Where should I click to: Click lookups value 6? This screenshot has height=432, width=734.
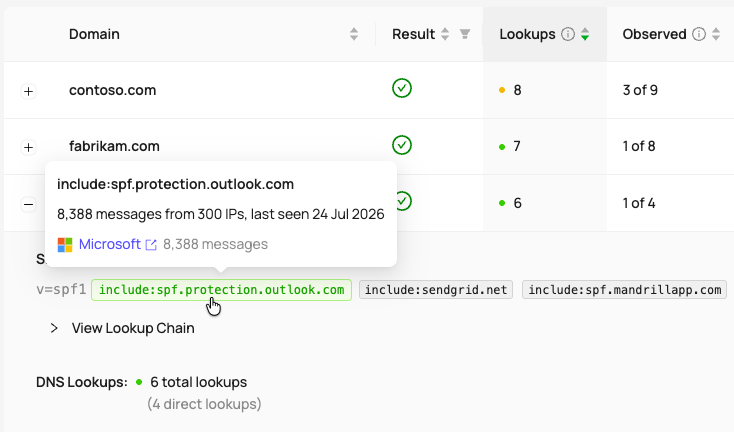[x=517, y=203]
